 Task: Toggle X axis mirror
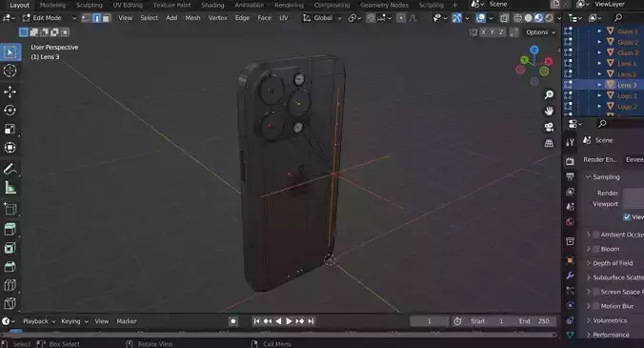[483, 32]
